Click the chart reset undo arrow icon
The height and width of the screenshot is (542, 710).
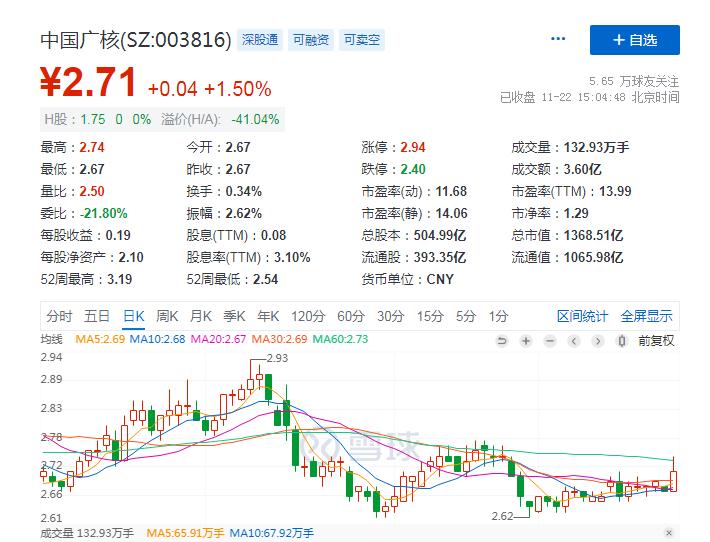tap(502, 341)
